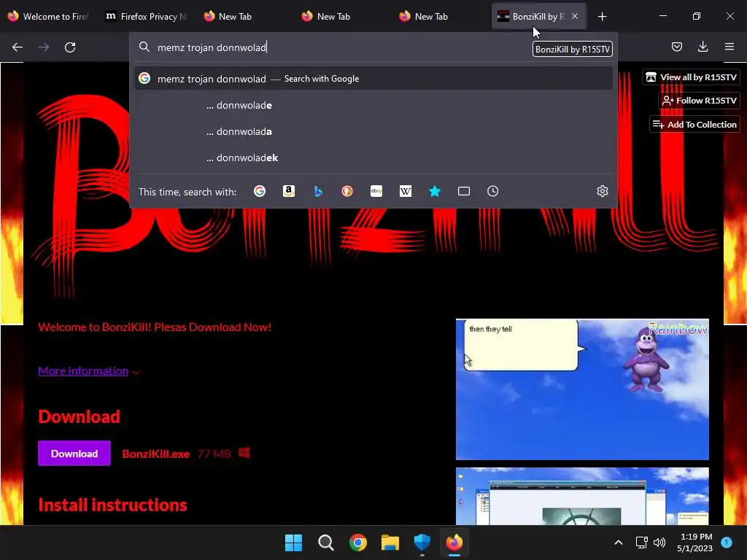Open a new tab with the plus button

tap(602, 17)
